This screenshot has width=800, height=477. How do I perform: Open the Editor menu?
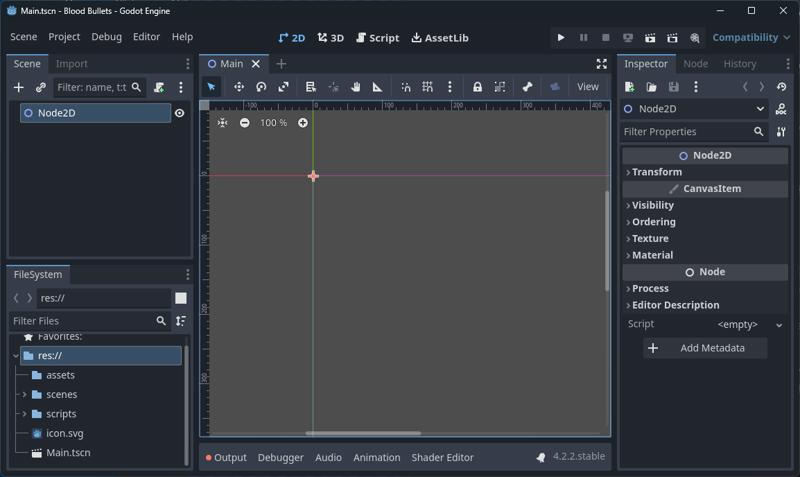tap(146, 37)
